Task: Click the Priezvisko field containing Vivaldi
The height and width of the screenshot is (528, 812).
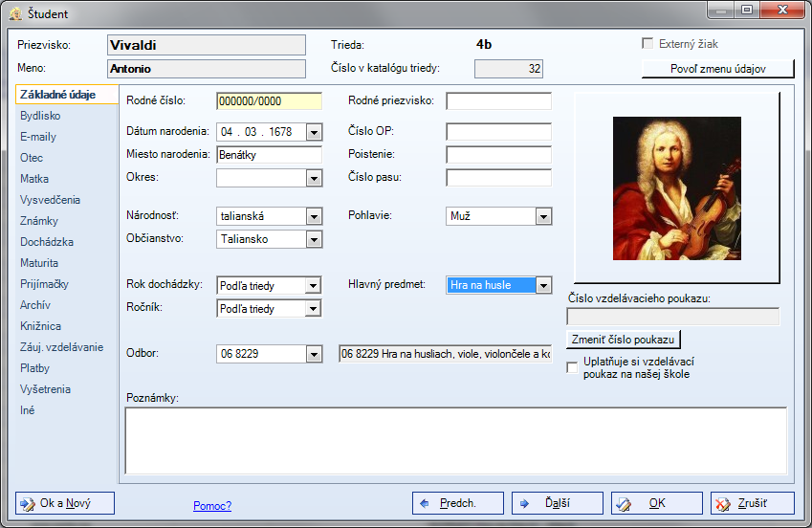Action: 207,45
